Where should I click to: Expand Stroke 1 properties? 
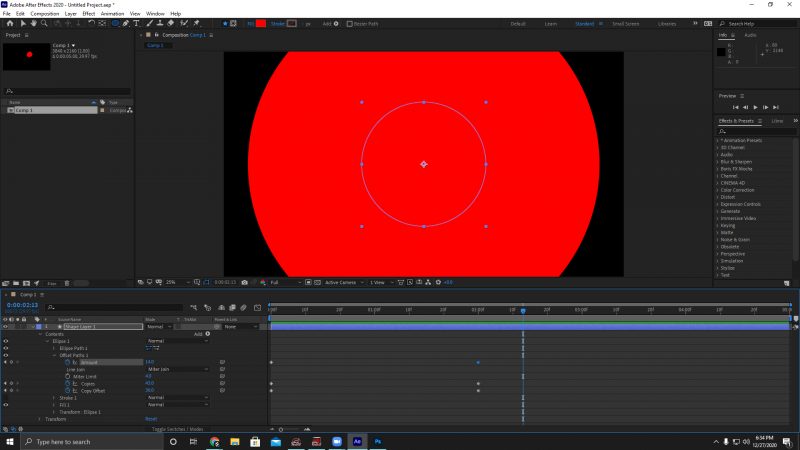tap(54, 397)
